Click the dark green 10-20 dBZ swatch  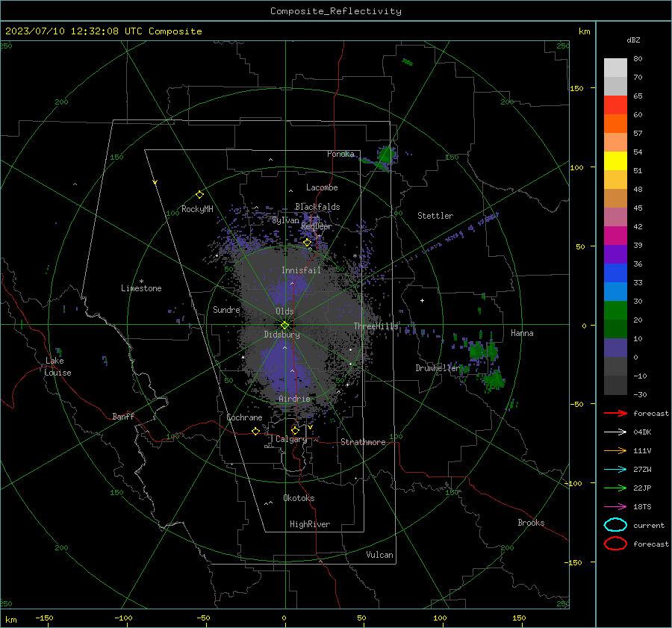tap(615, 329)
